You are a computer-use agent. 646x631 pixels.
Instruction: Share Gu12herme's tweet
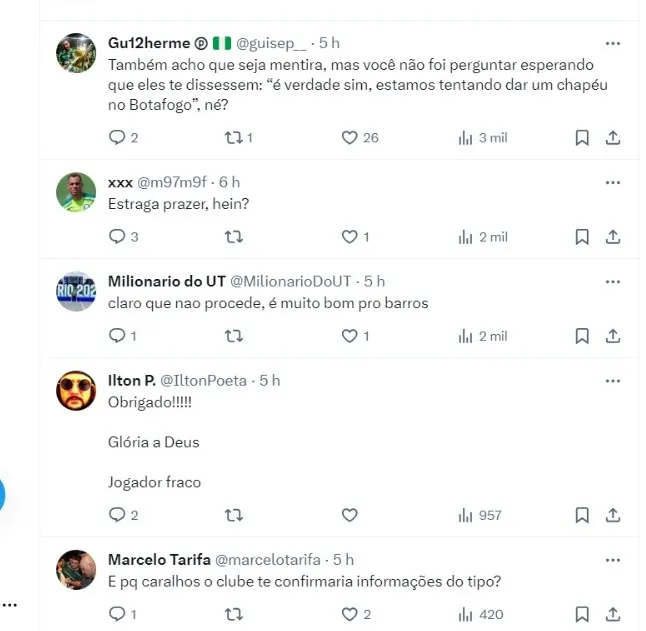tap(614, 138)
